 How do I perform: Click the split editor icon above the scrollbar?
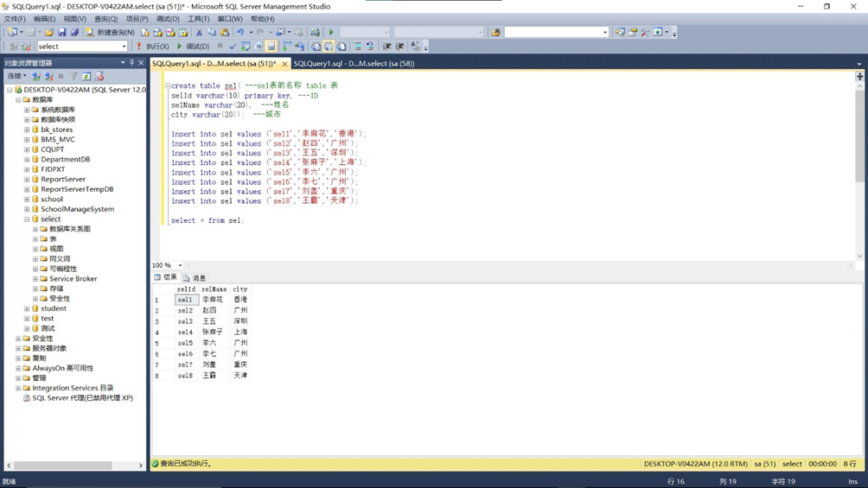point(859,76)
